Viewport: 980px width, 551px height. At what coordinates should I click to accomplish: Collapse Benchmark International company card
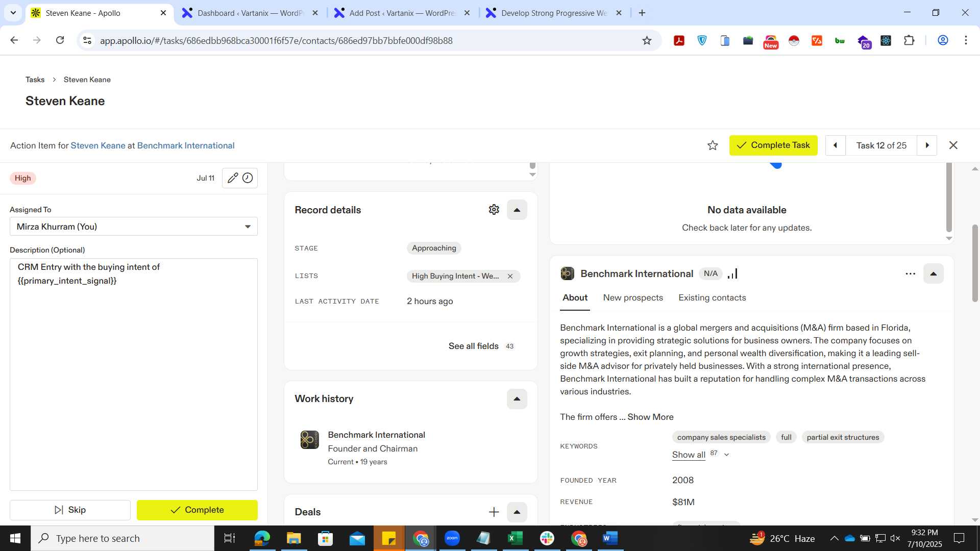pyautogui.click(x=933, y=274)
